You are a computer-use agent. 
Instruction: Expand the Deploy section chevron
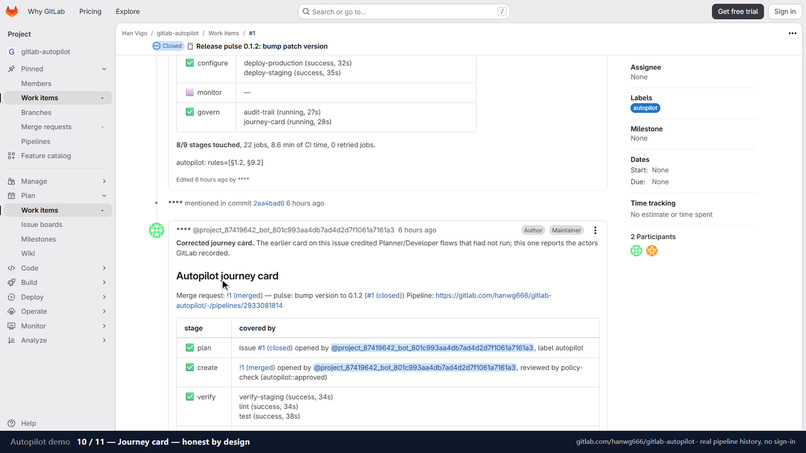tap(104, 297)
